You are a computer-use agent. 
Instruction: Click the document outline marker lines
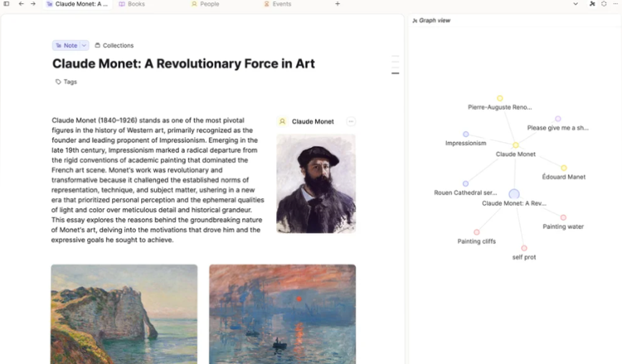(x=395, y=65)
